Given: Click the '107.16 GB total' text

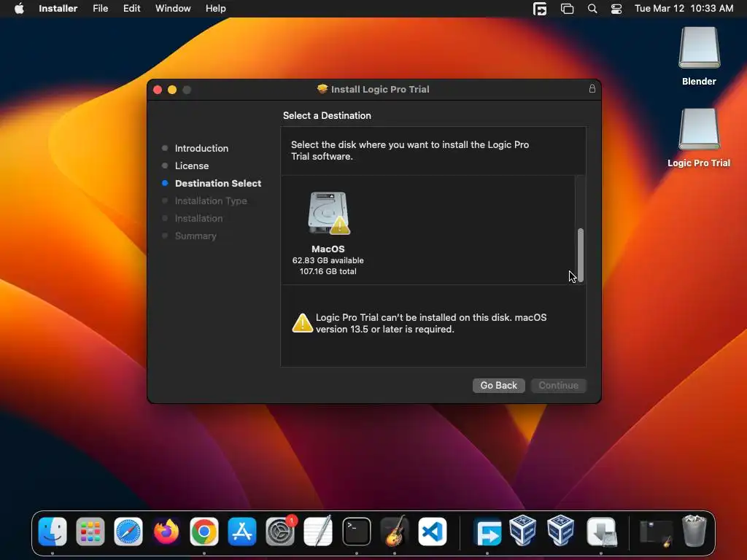Looking at the screenshot, I should coord(328,271).
